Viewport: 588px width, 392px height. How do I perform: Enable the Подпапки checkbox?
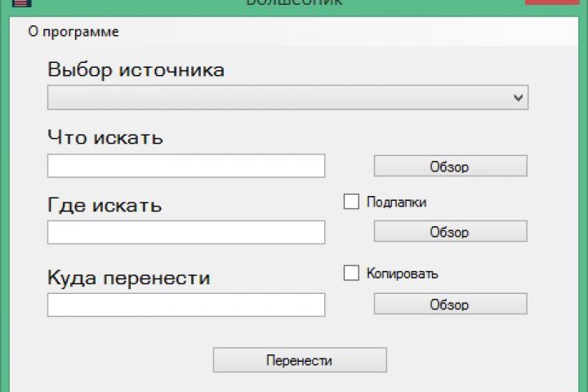pyautogui.click(x=352, y=202)
